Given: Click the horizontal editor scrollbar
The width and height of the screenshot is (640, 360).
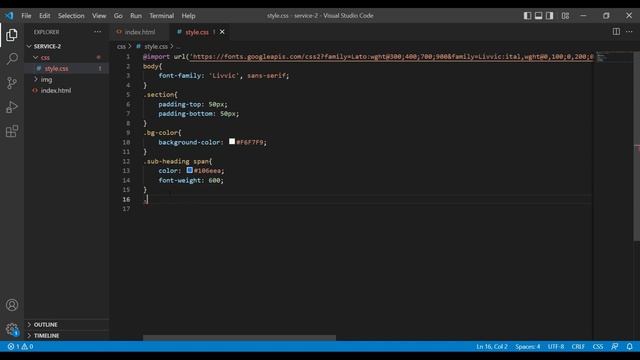Looking at the screenshot, I should (x=239, y=338).
